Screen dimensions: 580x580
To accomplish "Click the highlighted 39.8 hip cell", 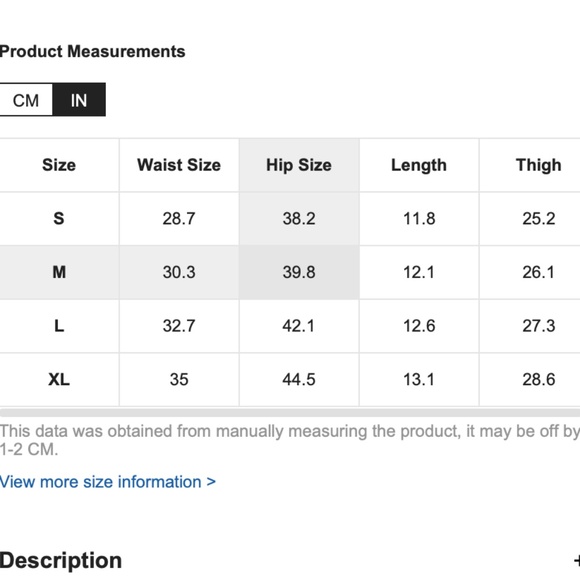I will (x=299, y=272).
